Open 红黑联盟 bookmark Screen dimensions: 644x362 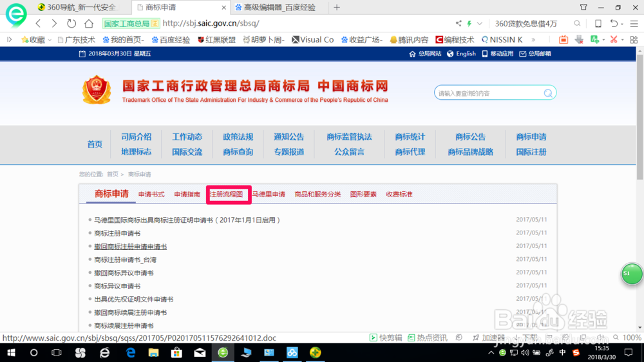pos(217,40)
